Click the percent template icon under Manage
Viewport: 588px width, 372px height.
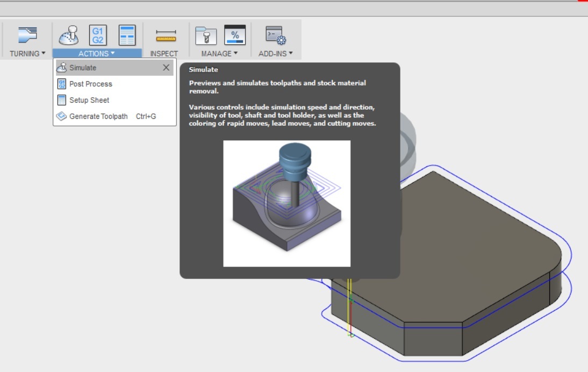coord(235,35)
